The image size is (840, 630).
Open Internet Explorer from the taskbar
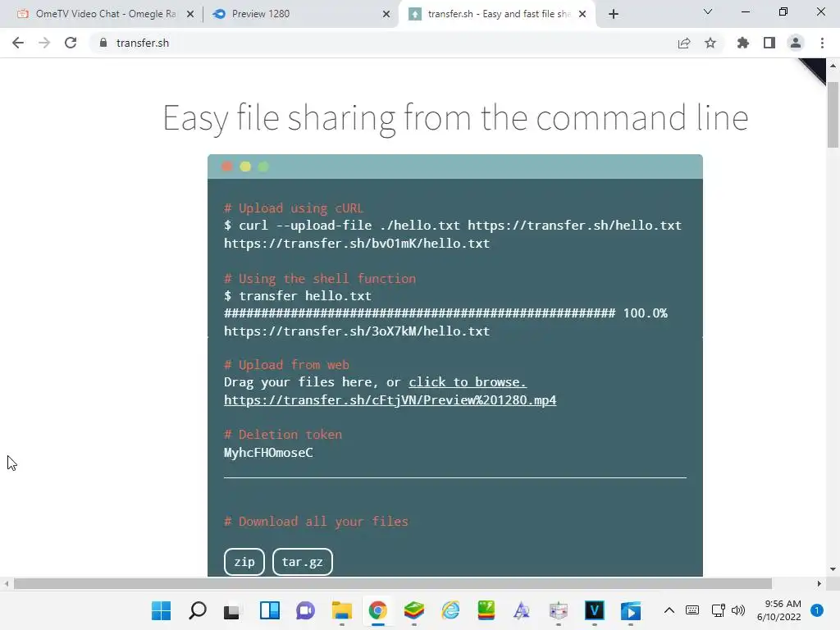(x=450, y=610)
